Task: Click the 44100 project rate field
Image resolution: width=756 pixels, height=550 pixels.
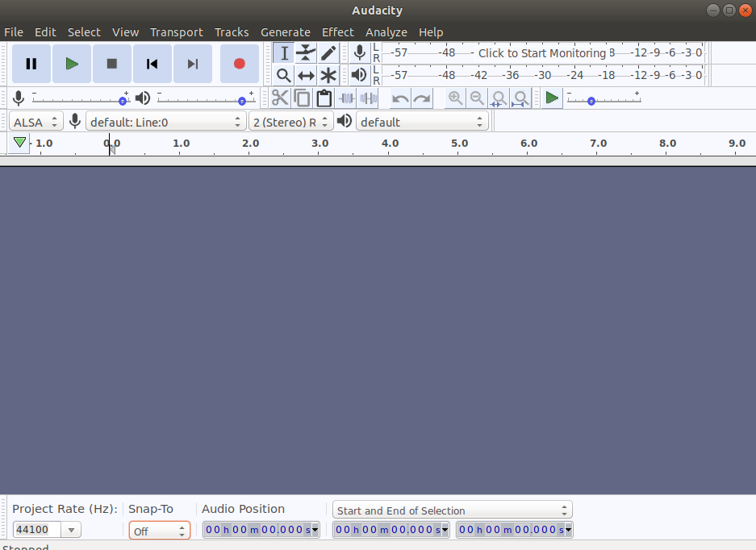Action: (37, 530)
